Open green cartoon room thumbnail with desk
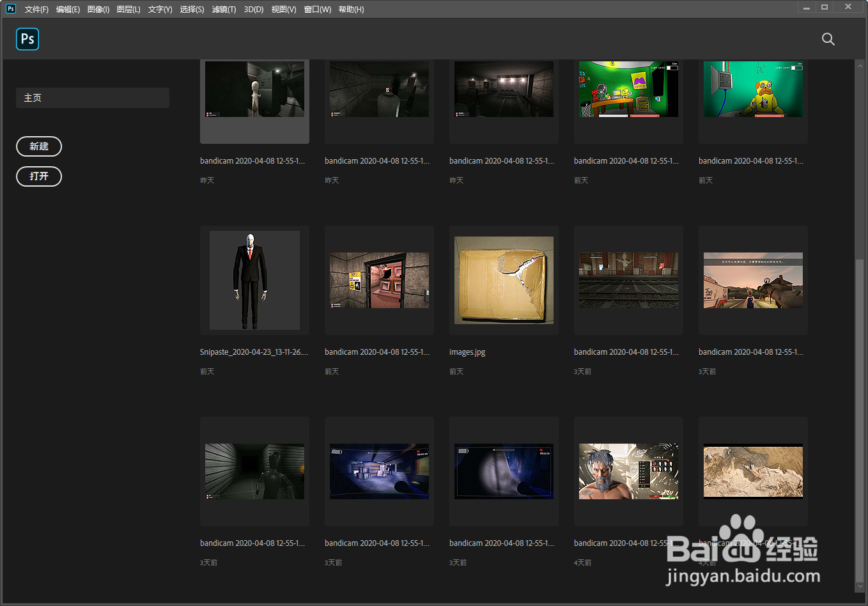 click(x=628, y=89)
